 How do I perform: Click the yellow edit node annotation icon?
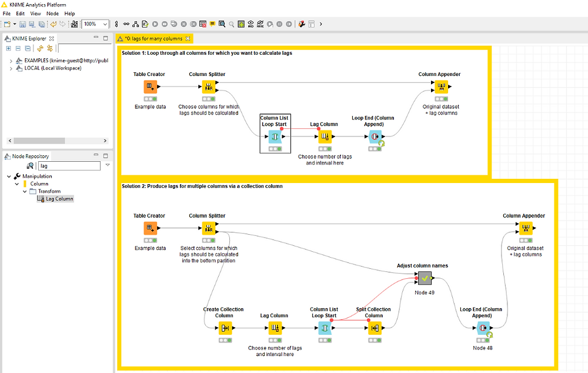click(x=212, y=24)
